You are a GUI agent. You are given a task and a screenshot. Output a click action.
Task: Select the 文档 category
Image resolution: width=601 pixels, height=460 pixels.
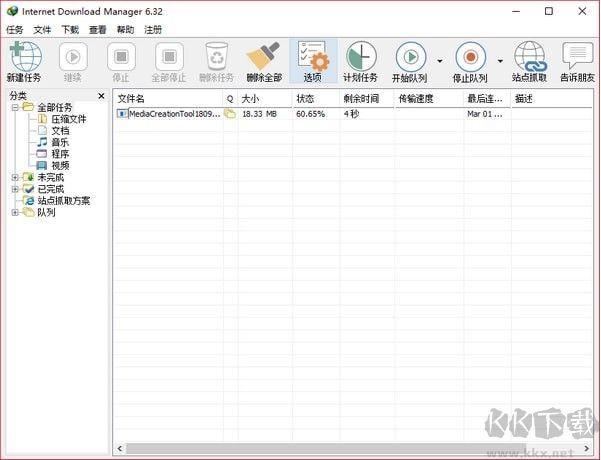(61, 131)
